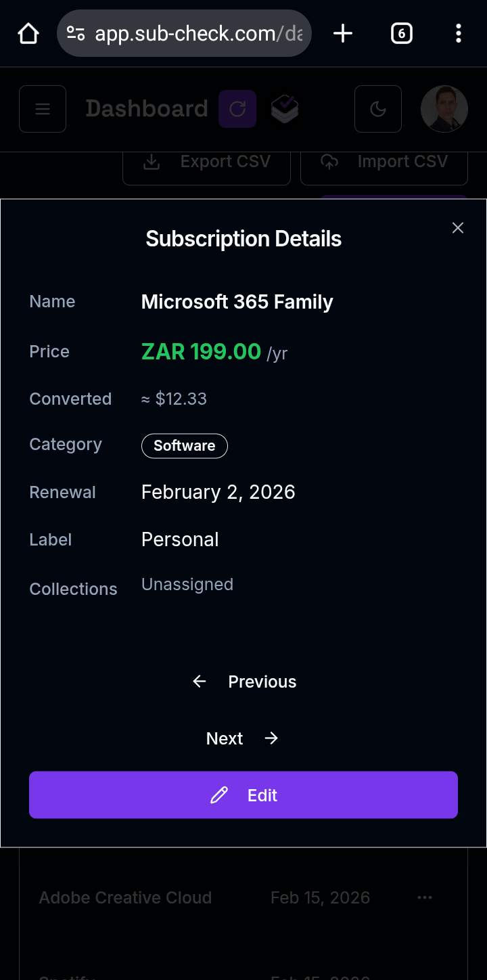
Task: Click the right arrow icon beside Next
Action: pos(271,738)
